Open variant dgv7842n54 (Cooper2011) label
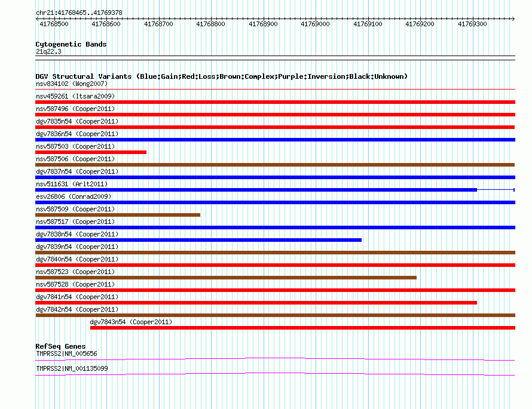Image resolution: width=532 pixels, height=409 pixels. [x=77, y=309]
